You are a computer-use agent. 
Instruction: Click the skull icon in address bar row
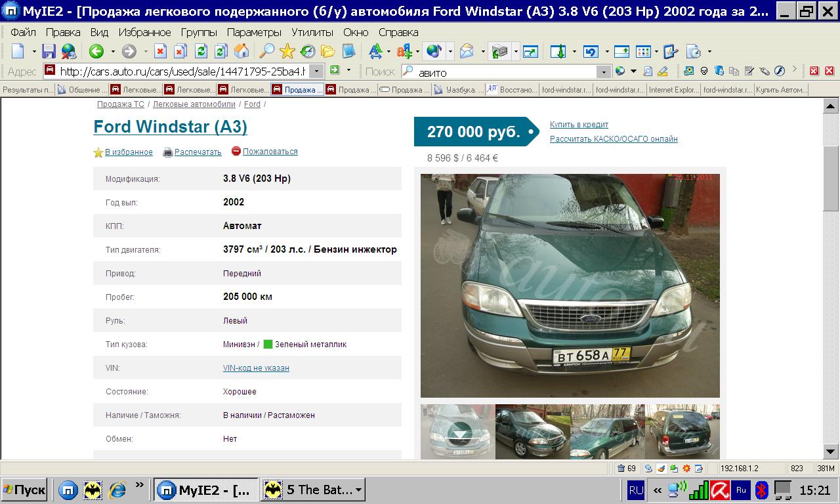[x=704, y=71]
